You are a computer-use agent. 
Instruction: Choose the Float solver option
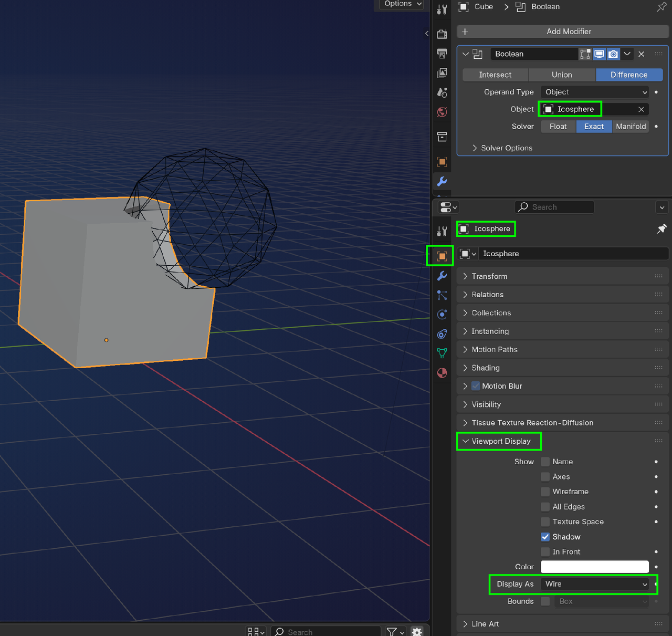pyautogui.click(x=558, y=127)
